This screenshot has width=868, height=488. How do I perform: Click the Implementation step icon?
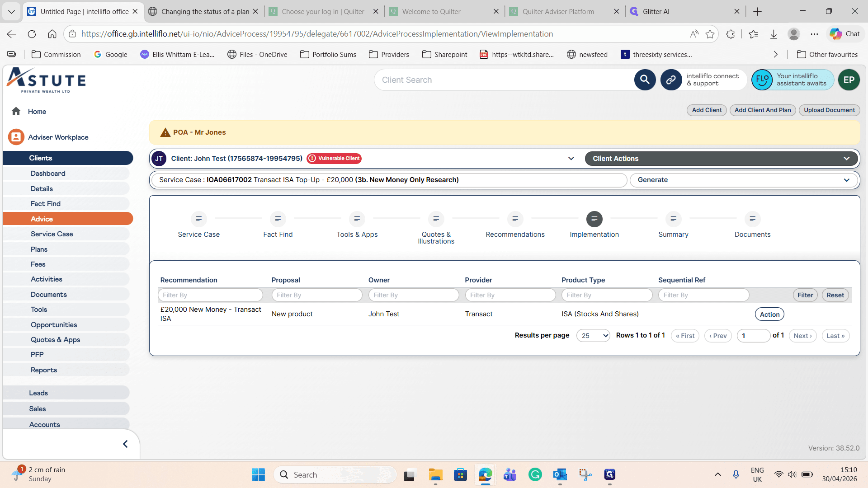(x=594, y=219)
